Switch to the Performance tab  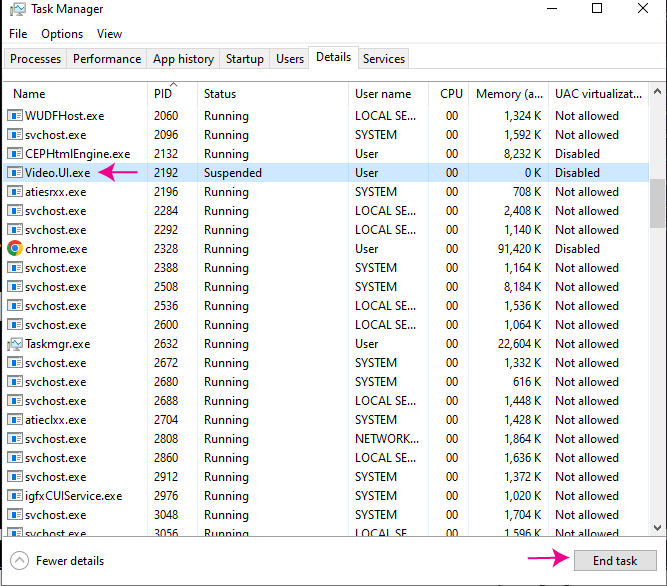pos(107,59)
